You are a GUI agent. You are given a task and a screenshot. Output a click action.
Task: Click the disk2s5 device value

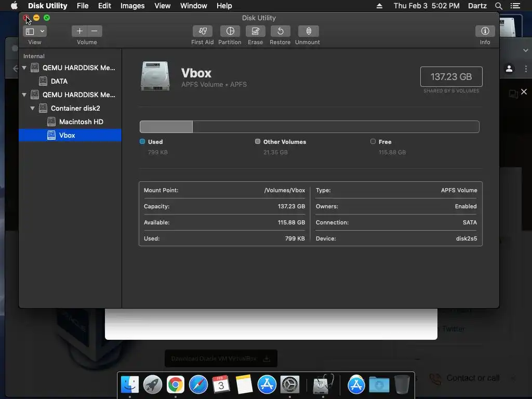coord(467,238)
